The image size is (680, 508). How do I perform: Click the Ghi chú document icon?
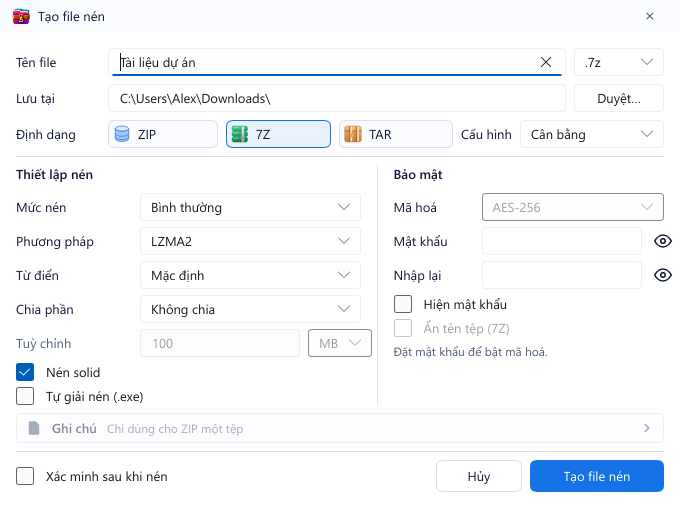pos(34,429)
